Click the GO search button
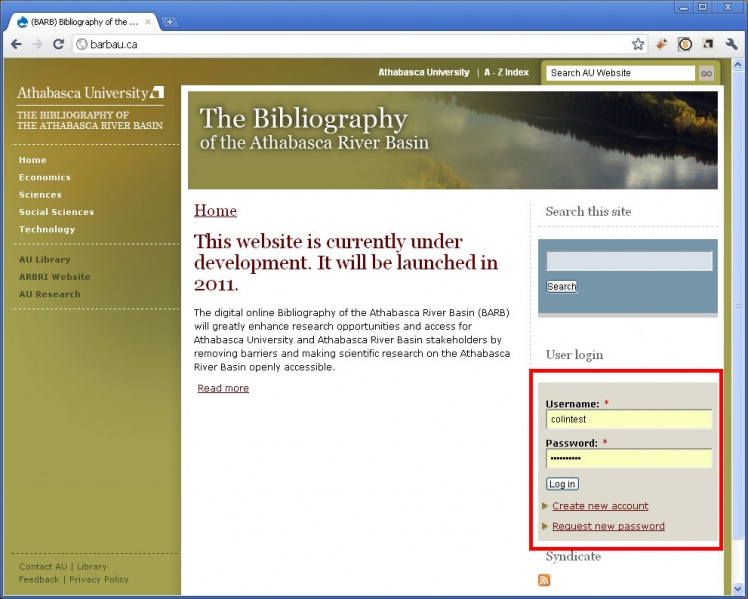This screenshot has width=748, height=599. [x=706, y=73]
